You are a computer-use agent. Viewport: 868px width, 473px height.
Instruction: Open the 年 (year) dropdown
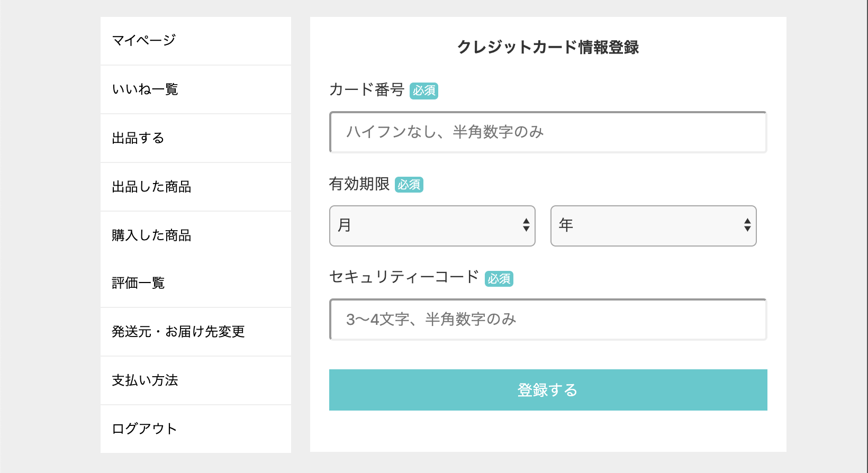[653, 226]
